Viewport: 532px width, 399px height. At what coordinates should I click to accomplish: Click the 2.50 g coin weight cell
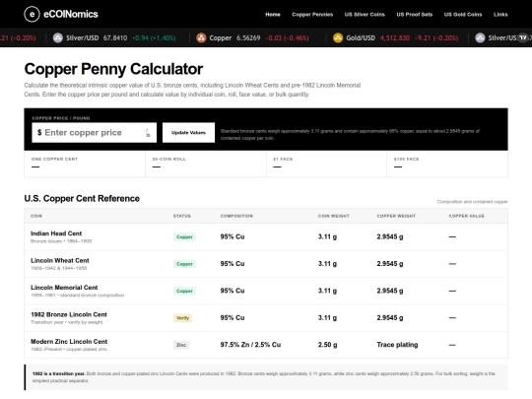coord(327,345)
